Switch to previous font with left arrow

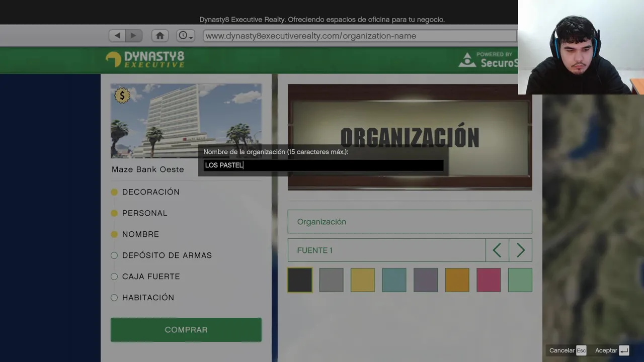(x=497, y=250)
